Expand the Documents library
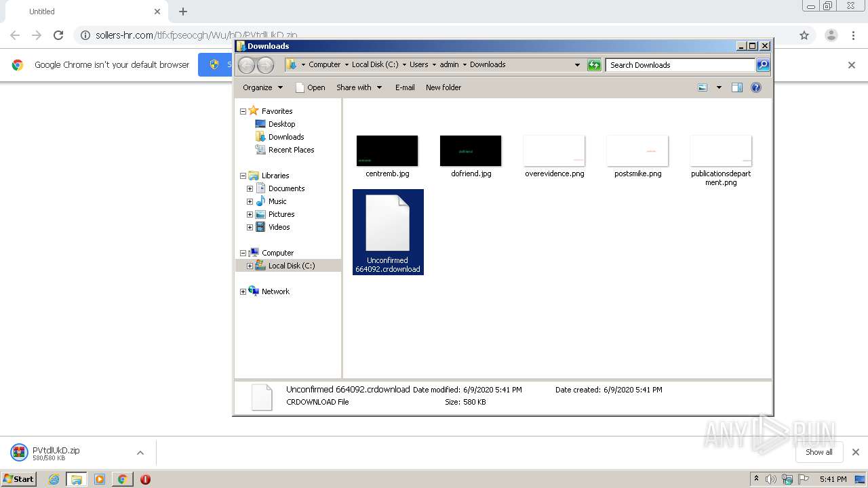Screen dimensions: 868x488 (x=250, y=188)
